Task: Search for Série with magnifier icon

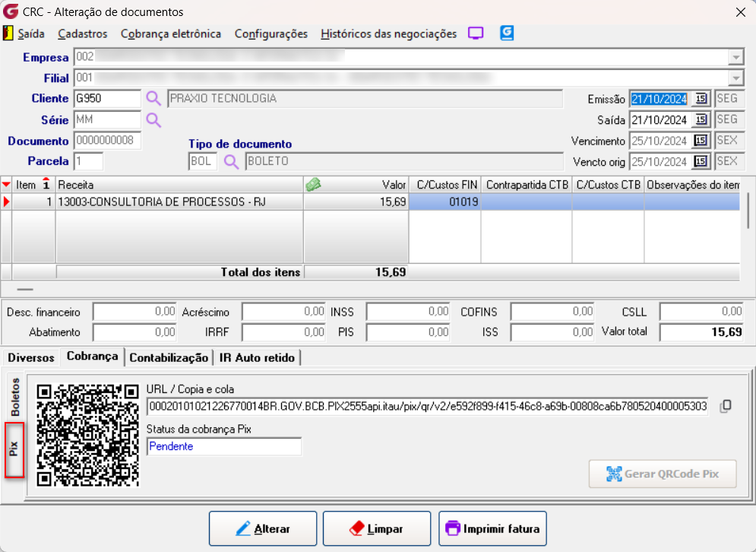Action: pyautogui.click(x=153, y=119)
